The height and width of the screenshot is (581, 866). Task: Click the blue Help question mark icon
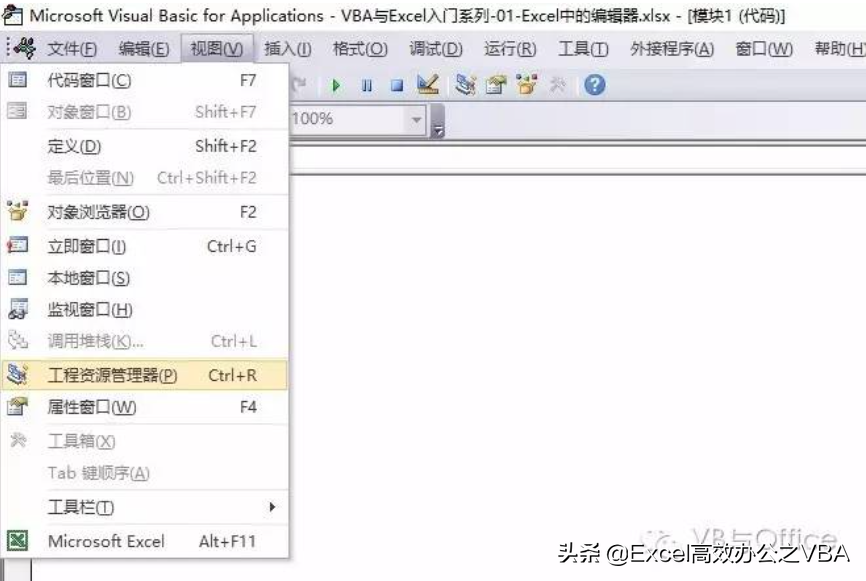(595, 84)
